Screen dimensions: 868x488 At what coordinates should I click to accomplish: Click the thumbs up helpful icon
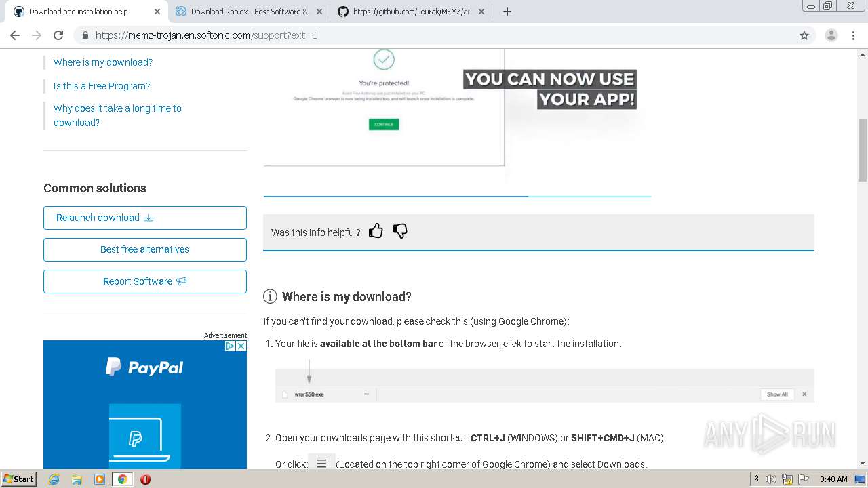(376, 231)
